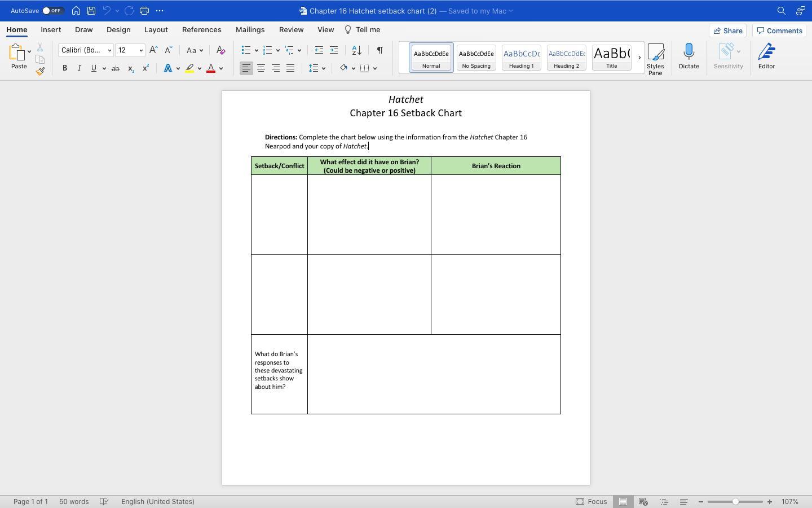The width and height of the screenshot is (812, 508).
Task: Decrease the font size
Action: tap(168, 50)
